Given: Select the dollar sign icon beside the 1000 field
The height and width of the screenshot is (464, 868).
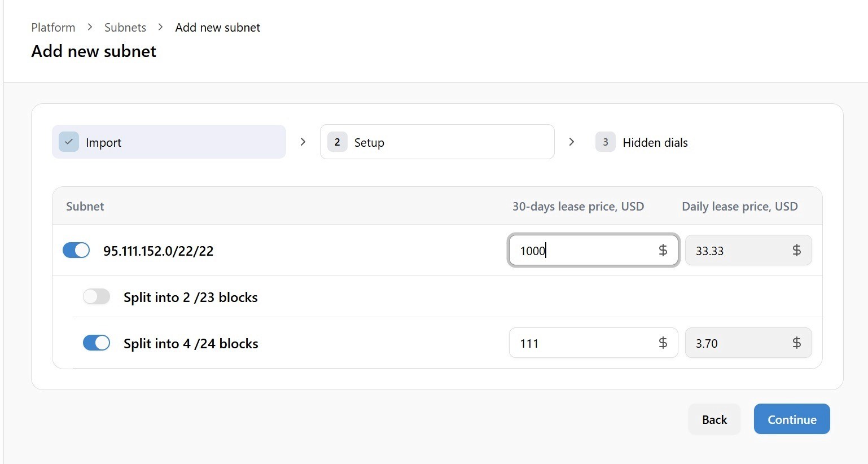Looking at the screenshot, I should [x=663, y=250].
